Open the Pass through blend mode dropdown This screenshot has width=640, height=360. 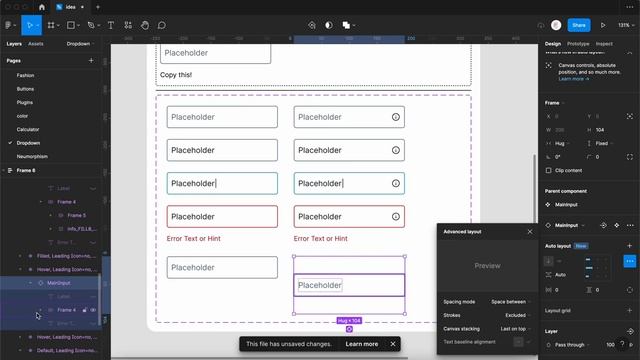click(569, 345)
